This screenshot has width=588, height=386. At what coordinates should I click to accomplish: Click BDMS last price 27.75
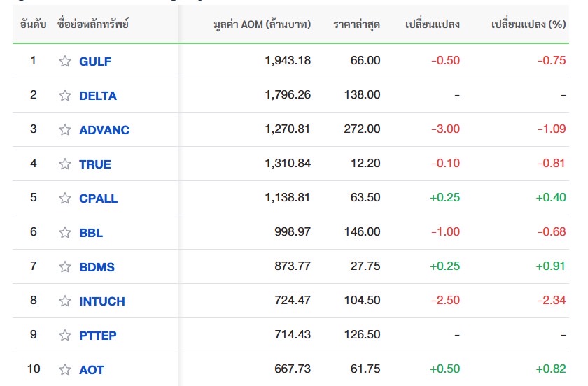(x=365, y=266)
